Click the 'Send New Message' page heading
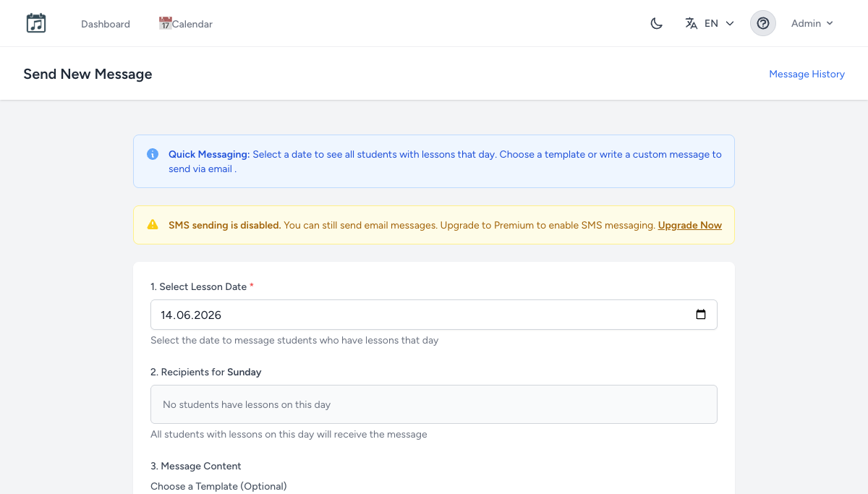 [x=88, y=74]
